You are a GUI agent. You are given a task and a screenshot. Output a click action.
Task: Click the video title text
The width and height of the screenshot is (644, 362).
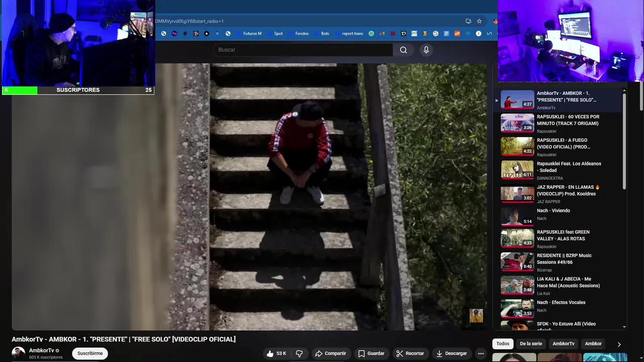coord(124,339)
